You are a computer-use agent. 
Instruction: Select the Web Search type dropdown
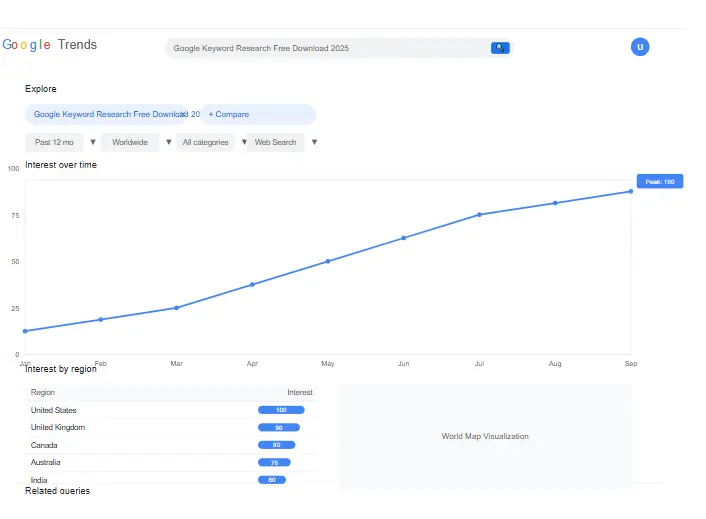[x=276, y=143]
